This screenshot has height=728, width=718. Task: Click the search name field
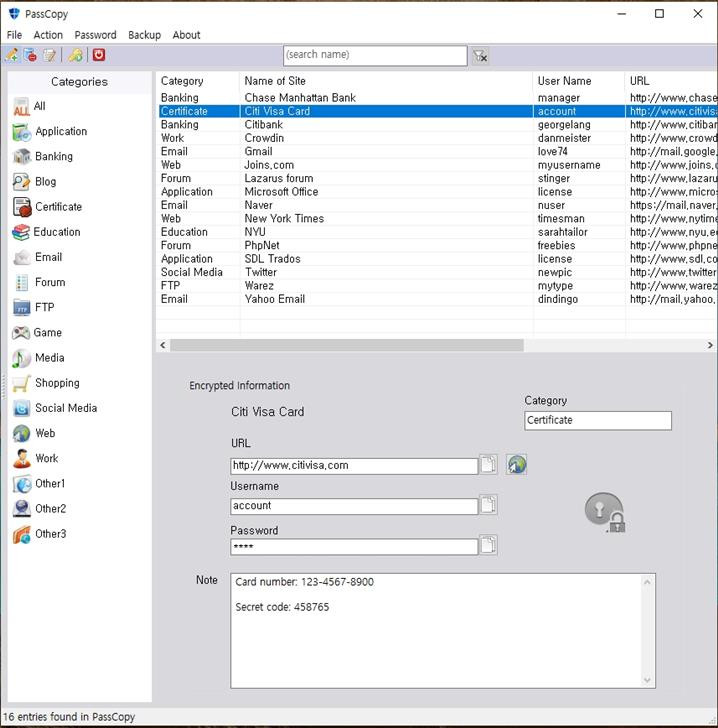point(375,56)
